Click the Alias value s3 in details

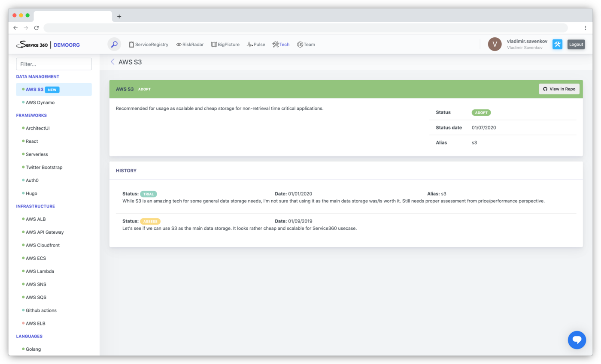(x=474, y=142)
